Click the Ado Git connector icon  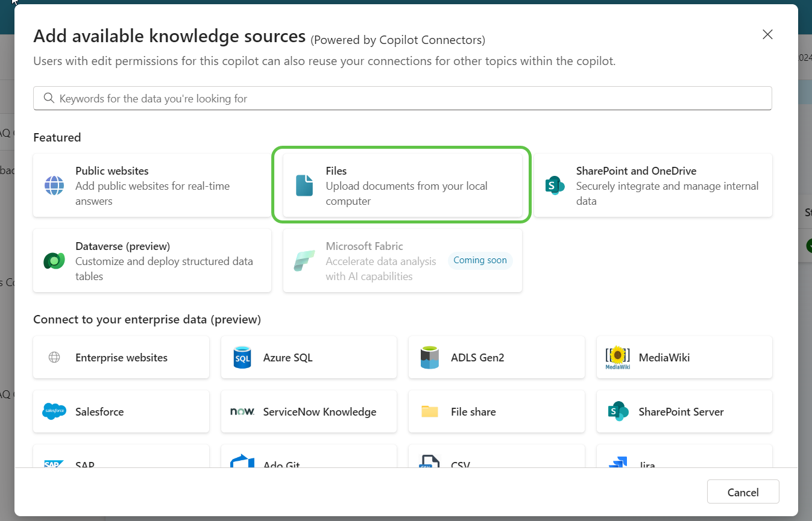point(242,463)
